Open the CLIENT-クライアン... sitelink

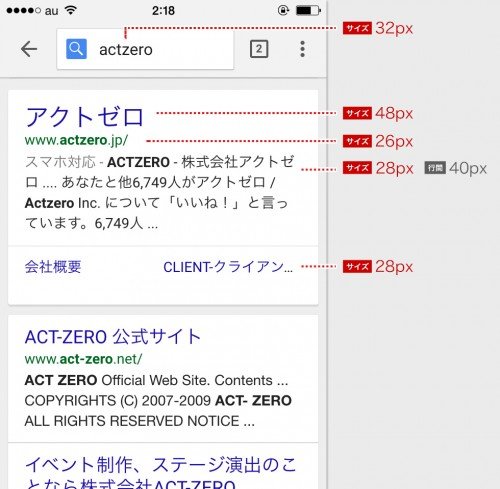[x=228, y=267]
